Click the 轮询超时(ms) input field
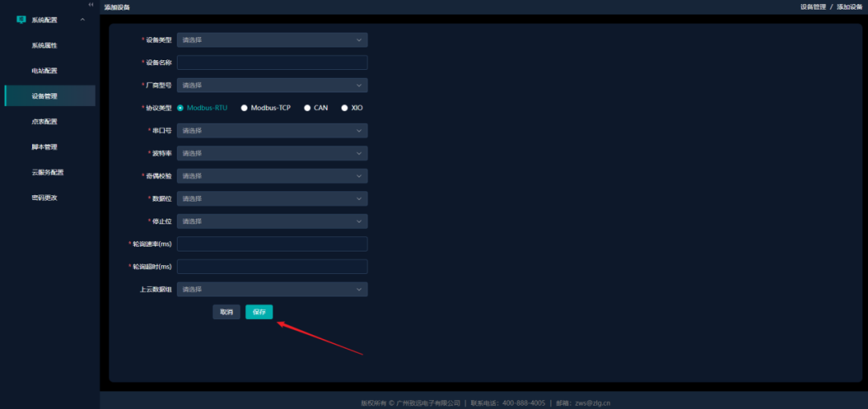 click(272, 267)
